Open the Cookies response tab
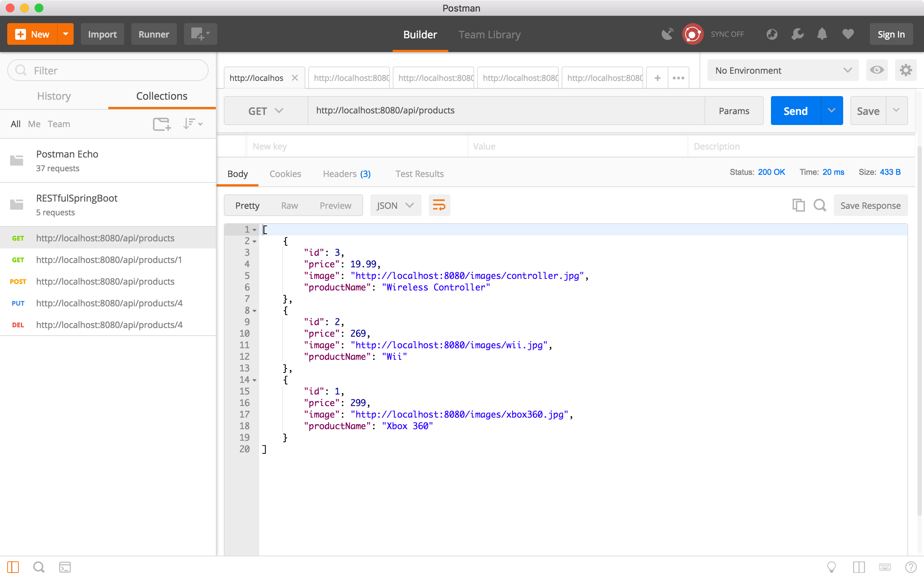The height and width of the screenshot is (578, 924). click(285, 174)
